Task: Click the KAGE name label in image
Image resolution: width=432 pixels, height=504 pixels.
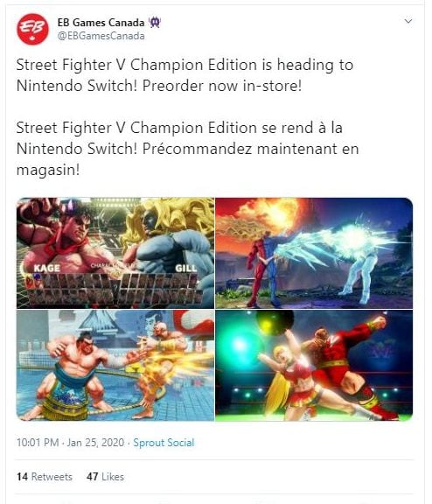Action: pyautogui.click(x=47, y=268)
